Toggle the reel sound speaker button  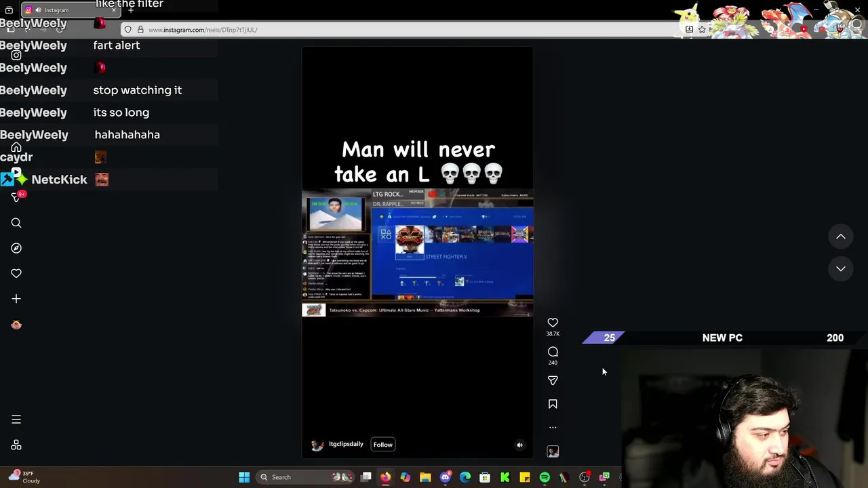pos(520,445)
